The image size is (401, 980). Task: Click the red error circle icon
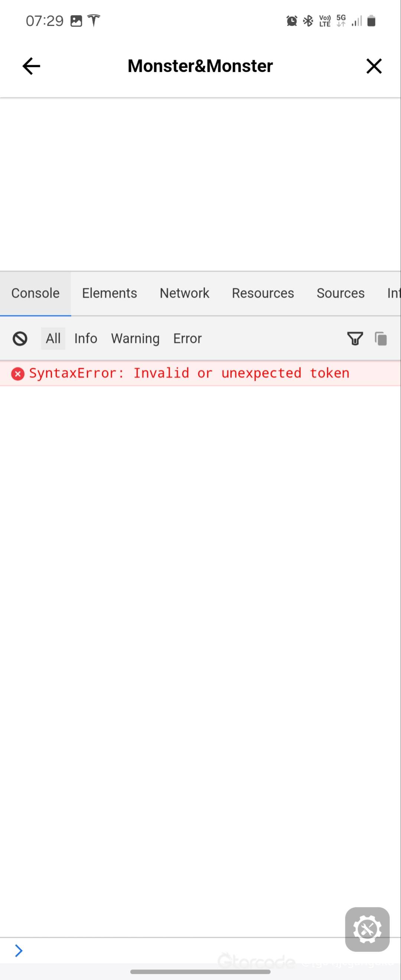coord(17,374)
